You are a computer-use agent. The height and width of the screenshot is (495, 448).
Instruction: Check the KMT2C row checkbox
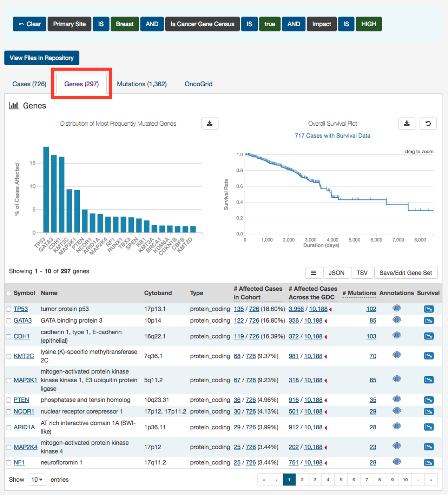(8, 356)
